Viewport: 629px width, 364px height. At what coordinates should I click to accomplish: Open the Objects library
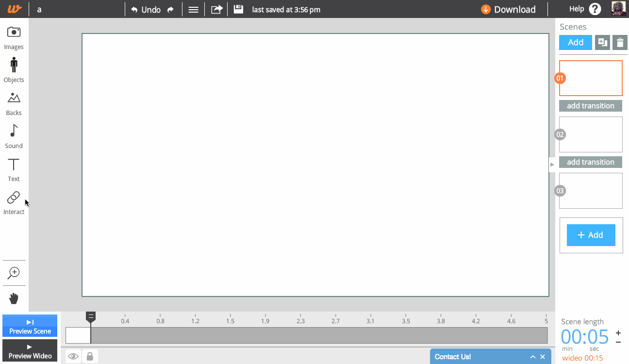click(x=14, y=70)
